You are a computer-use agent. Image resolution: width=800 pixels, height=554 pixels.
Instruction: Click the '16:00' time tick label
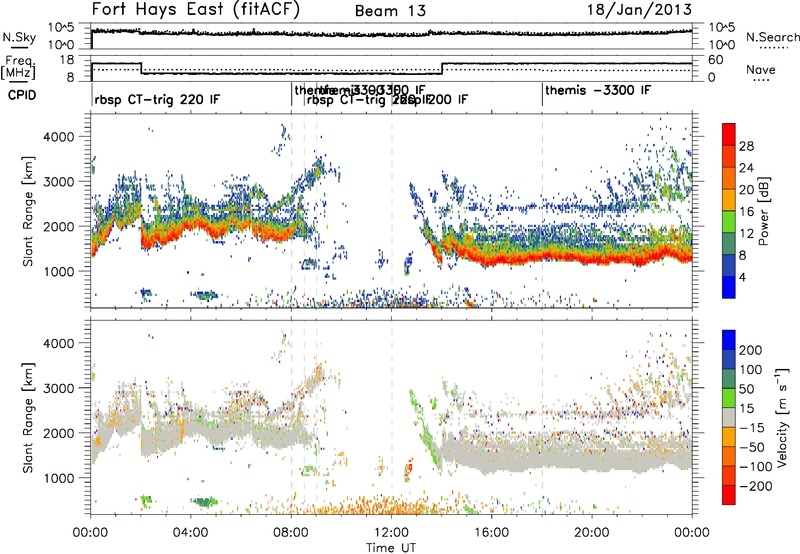[x=491, y=533]
